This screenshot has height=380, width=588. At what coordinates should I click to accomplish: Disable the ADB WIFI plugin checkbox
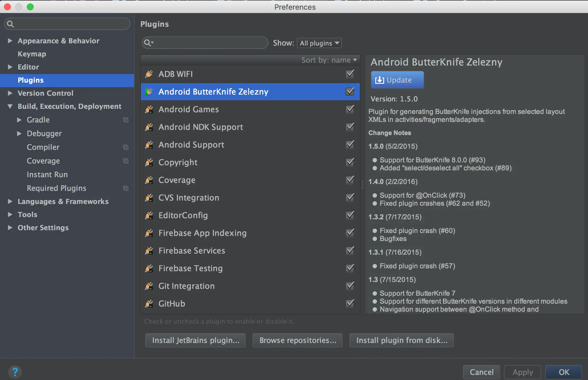(350, 74)
